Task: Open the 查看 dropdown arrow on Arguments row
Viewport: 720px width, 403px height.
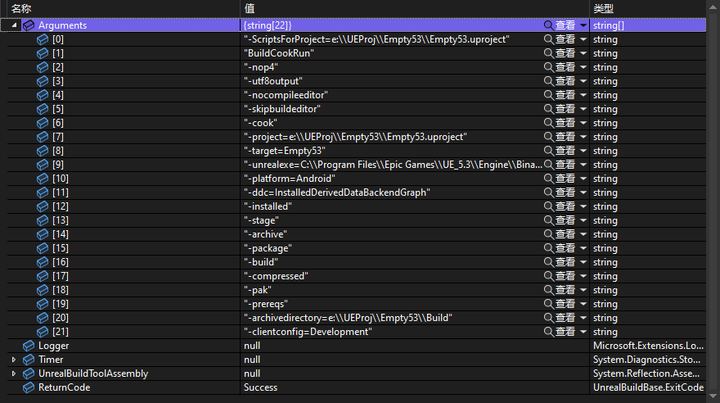Action: 583,25
